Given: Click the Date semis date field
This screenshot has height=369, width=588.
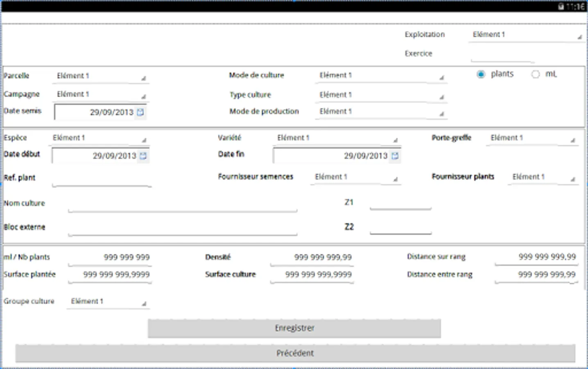Looking at the screenshot, I should pyautogui.click(x=100, y=112).
